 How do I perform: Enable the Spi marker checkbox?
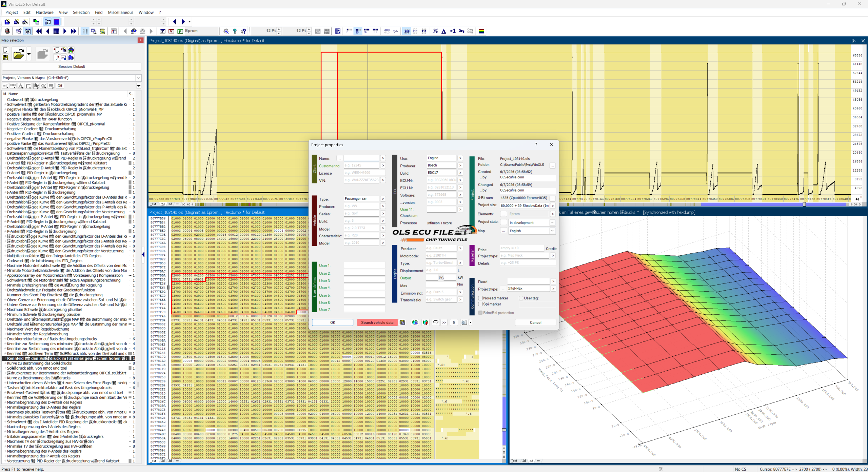(x=480, y=304)
